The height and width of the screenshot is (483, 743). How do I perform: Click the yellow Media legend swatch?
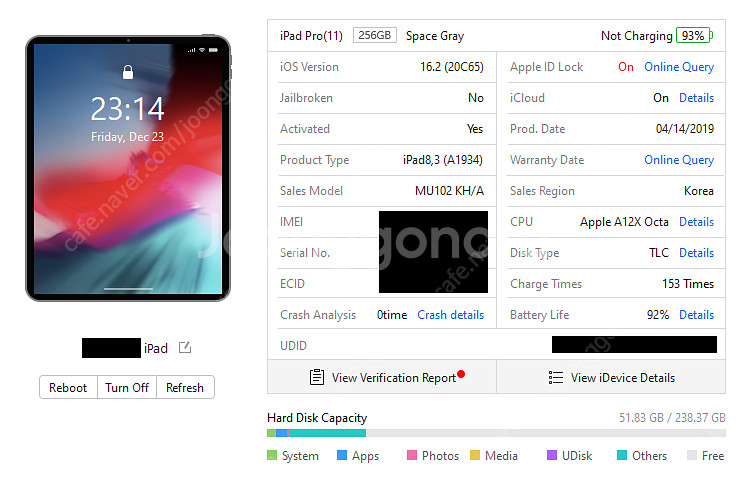[475, 455]
